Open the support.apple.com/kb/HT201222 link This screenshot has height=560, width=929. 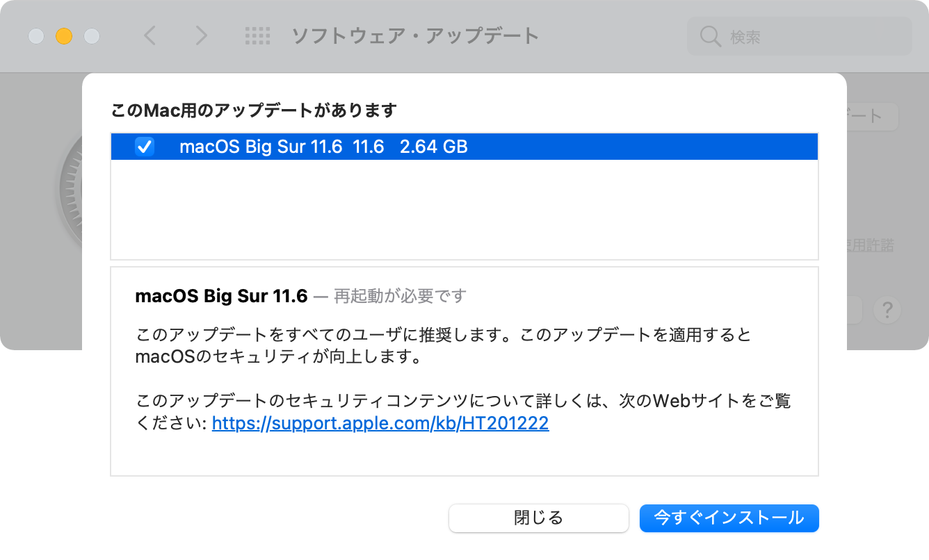pyautogui.click(x=380, y=422)
